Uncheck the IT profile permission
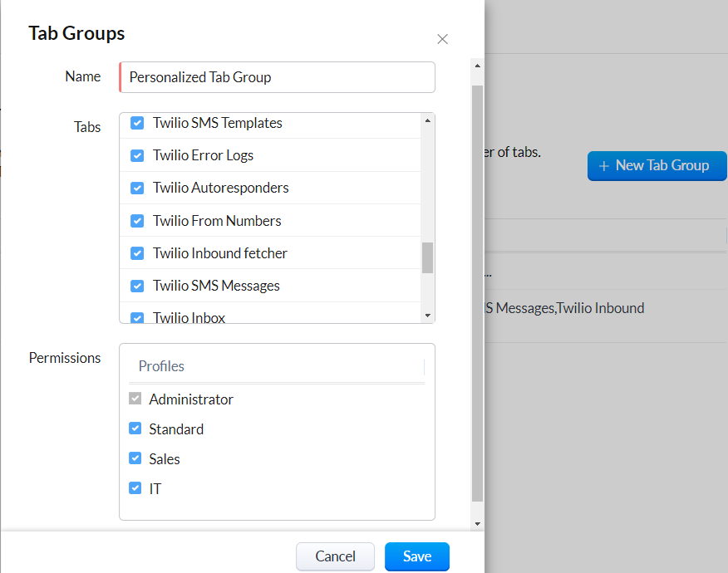728x573 pixels. [x=135, y=487]
